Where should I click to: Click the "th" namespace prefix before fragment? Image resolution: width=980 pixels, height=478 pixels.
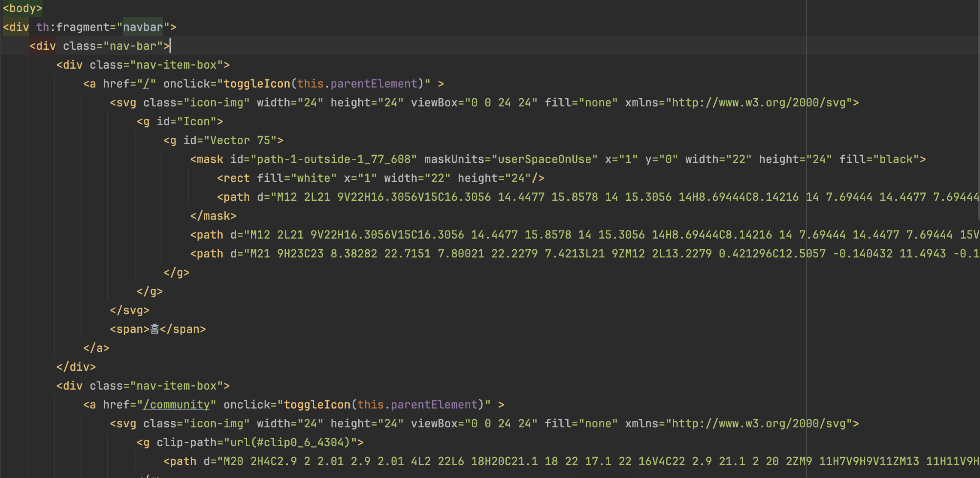(42, 27)
